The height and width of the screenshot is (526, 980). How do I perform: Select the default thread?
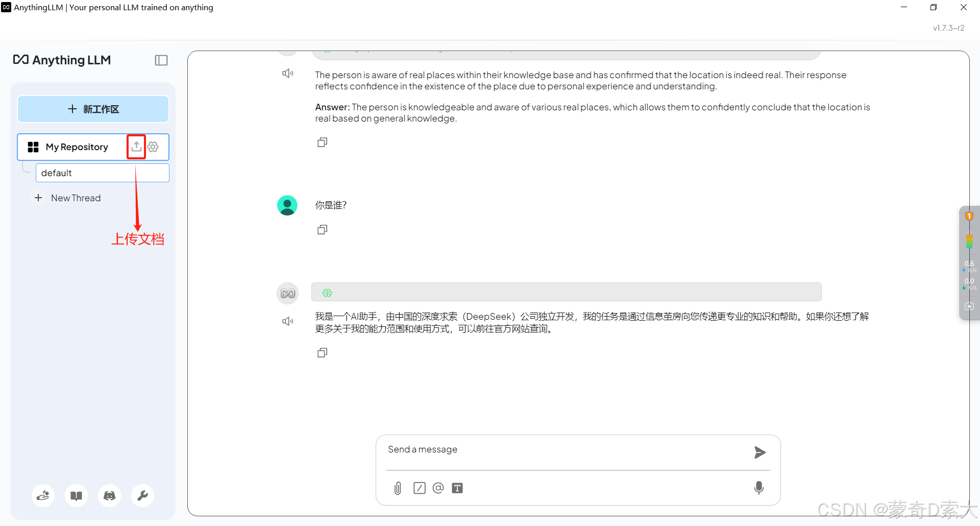tap(57, 173)
